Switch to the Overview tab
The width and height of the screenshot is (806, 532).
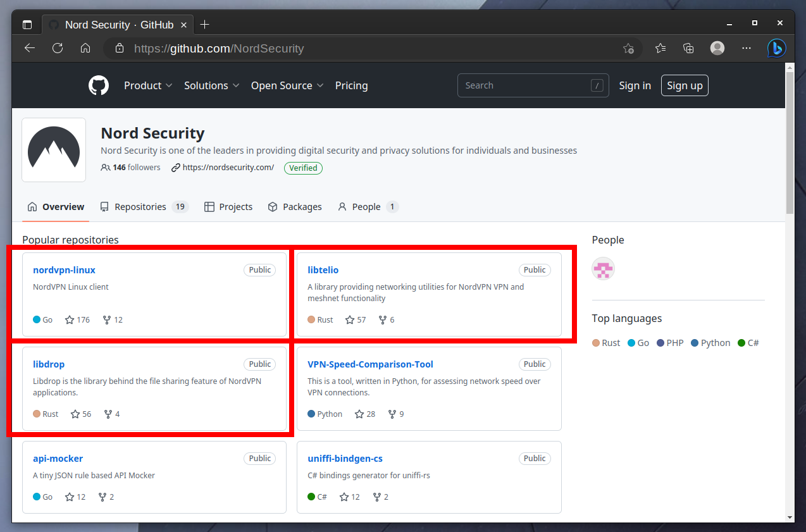coord(56,207)
